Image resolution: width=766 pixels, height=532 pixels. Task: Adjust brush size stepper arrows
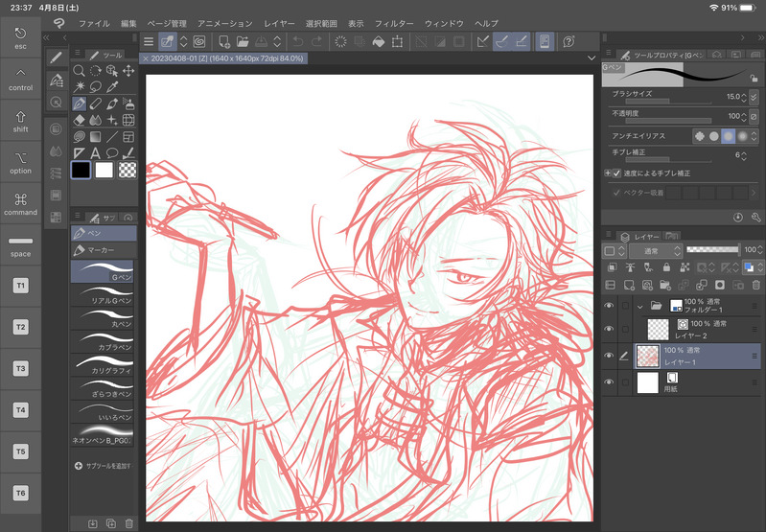(744, 97)
